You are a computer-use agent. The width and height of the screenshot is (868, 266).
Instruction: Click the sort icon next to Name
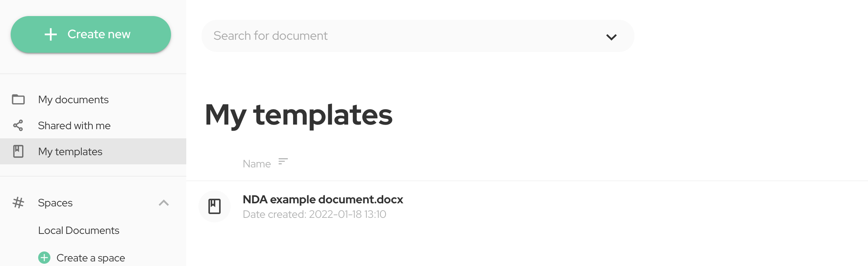(x=283, y=161)
